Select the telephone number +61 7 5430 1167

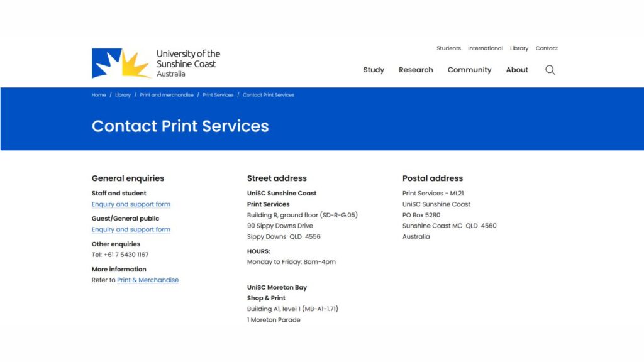pyautogui.click(x=126, y=255)
